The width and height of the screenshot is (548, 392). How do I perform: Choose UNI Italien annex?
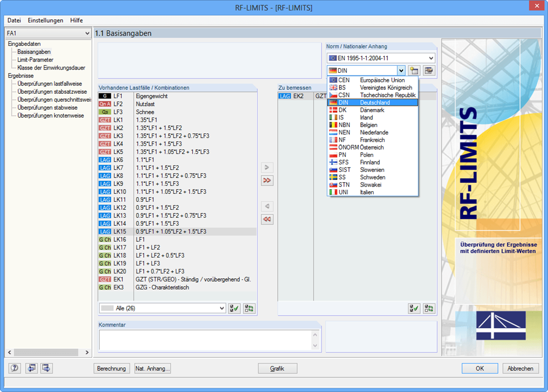coord(373,192)
